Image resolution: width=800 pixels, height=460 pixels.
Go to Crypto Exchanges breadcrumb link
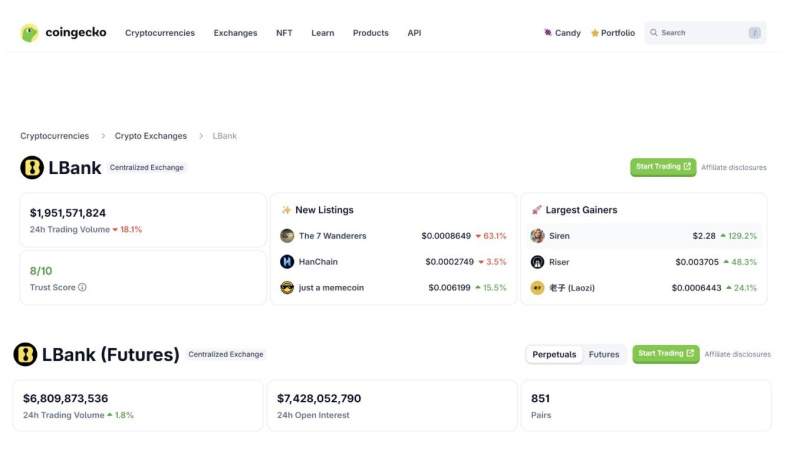tap(150, 136)
